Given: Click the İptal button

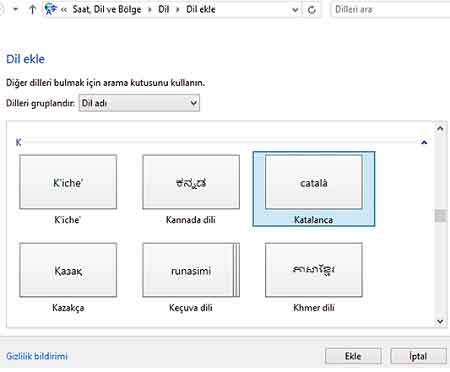Looking at the screenshot, I should (x=418, y=356).
